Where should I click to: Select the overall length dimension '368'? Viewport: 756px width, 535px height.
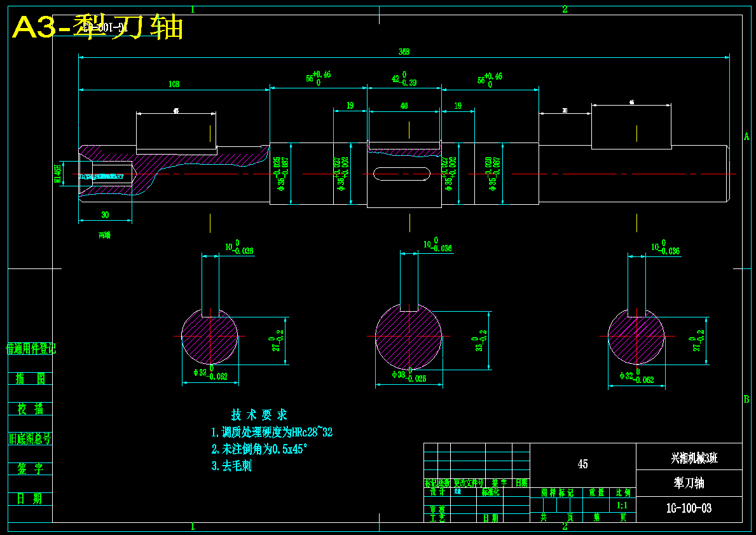404,52
